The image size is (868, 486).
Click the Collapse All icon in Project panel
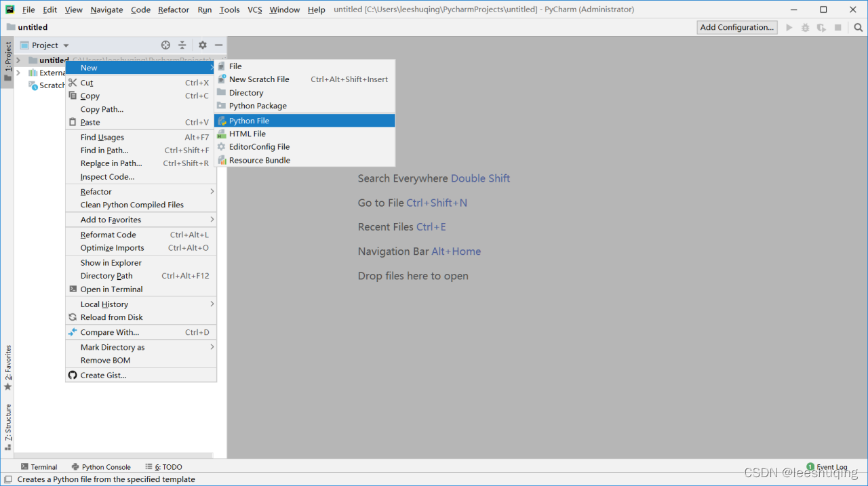tap(182, 45)
